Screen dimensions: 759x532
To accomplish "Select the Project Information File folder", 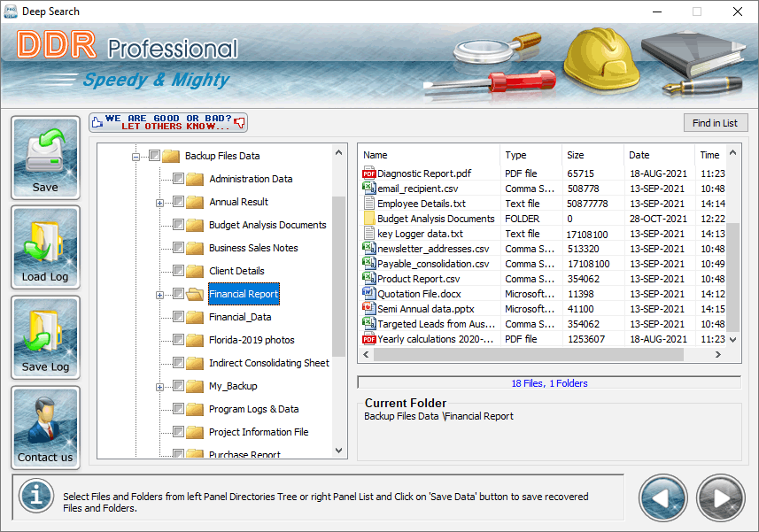I will (259, 432).
